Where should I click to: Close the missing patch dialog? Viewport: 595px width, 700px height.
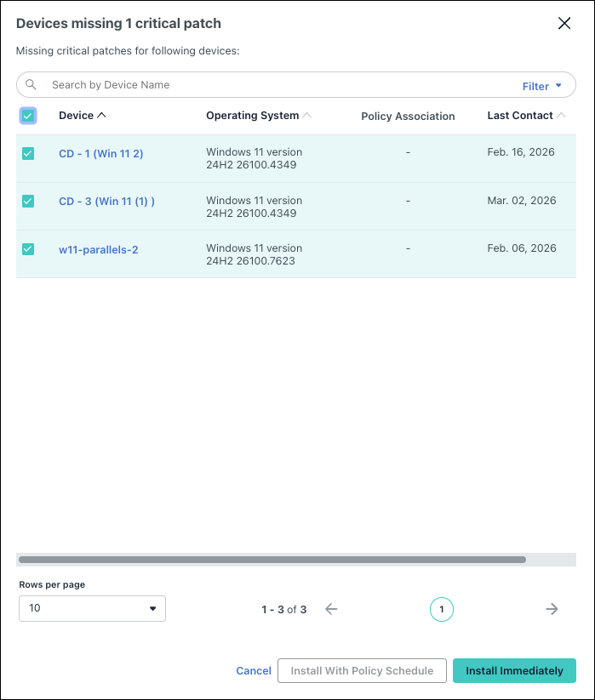point(564,24)
